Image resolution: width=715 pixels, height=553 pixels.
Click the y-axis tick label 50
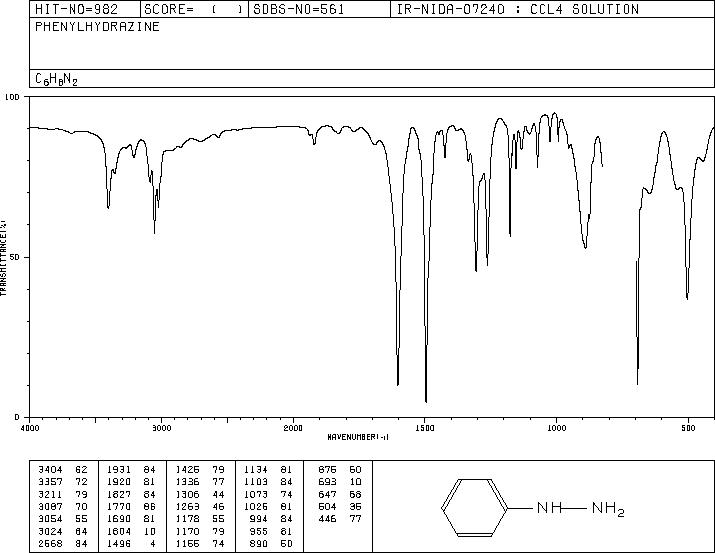coord(16,257)
